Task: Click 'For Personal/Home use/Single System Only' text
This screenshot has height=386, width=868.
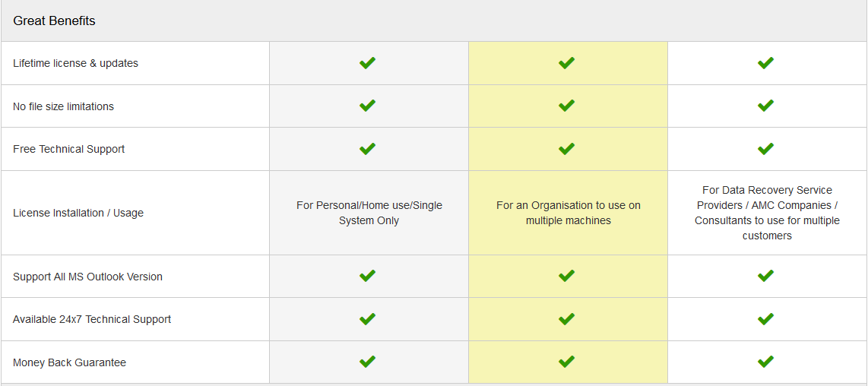Action: (x=369, y=213)
